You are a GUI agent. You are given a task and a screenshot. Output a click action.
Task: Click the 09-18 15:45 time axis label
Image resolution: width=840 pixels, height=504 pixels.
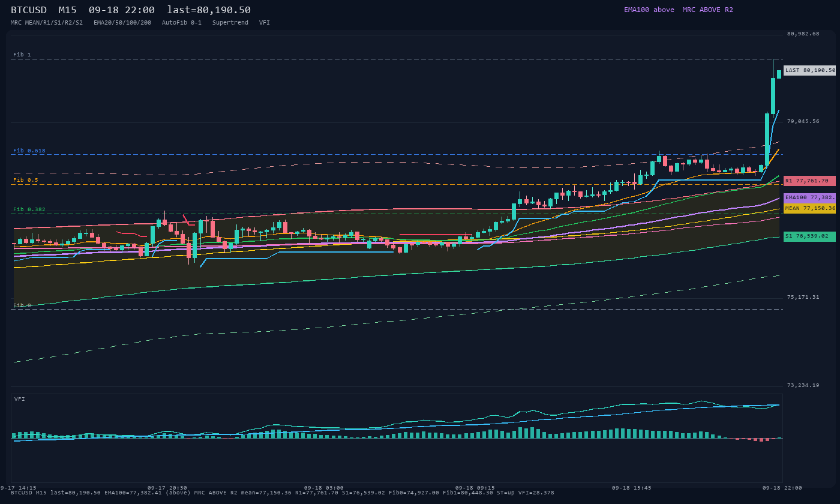click(x=632, y=488)
